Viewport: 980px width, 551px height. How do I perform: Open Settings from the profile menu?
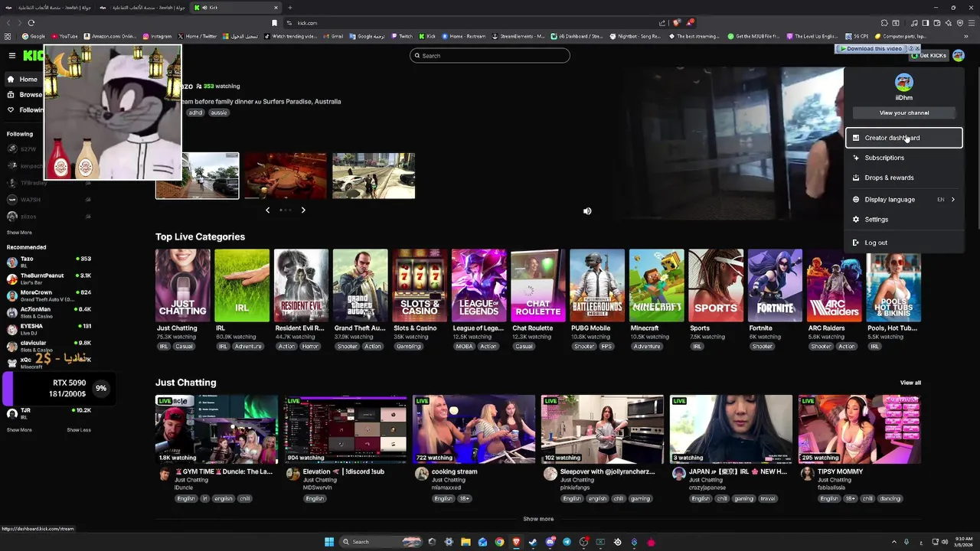coord(903,220)
